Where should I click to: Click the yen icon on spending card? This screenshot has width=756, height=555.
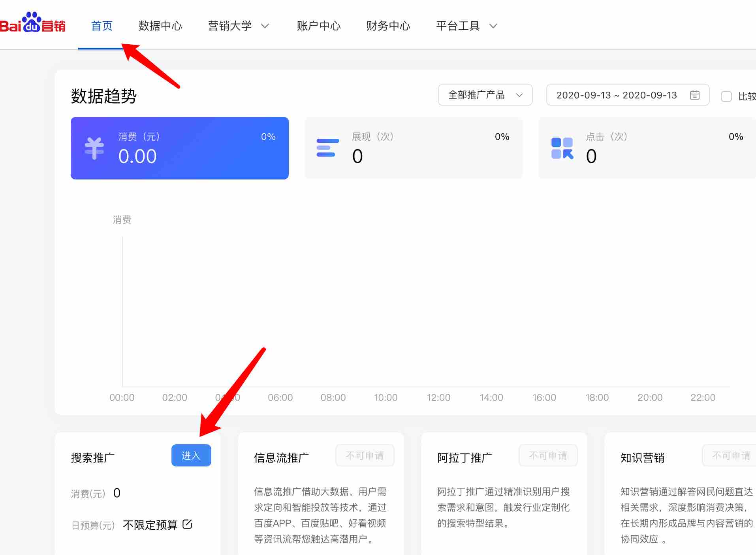tap(94, 149)
